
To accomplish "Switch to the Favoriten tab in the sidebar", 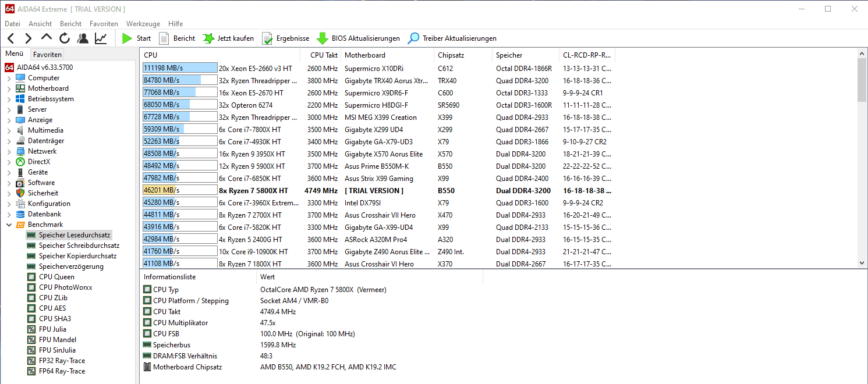I will click(x=47, y=54).
